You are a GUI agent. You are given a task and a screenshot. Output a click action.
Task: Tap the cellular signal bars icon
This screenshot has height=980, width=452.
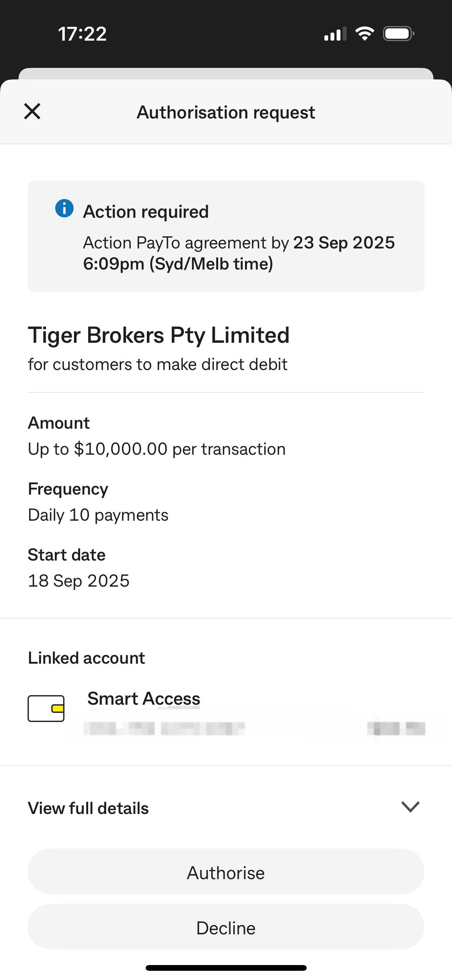pyautogui.click(x=335, y=34)
